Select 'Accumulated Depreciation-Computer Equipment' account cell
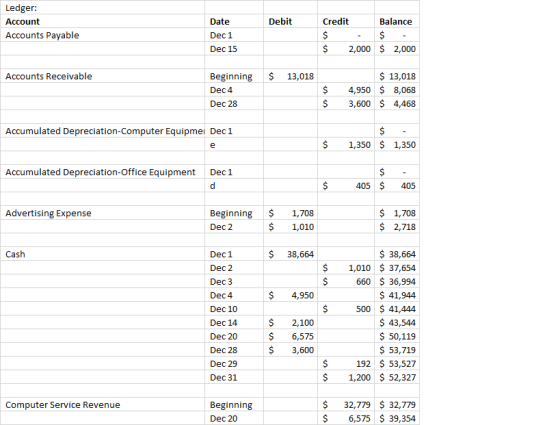The image size is (560, 425). (102, 131)
